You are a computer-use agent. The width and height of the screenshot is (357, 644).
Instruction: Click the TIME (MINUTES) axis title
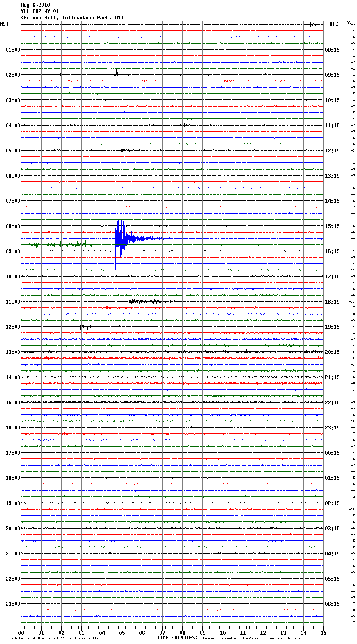pyautogui.click(x=177, y=638)
